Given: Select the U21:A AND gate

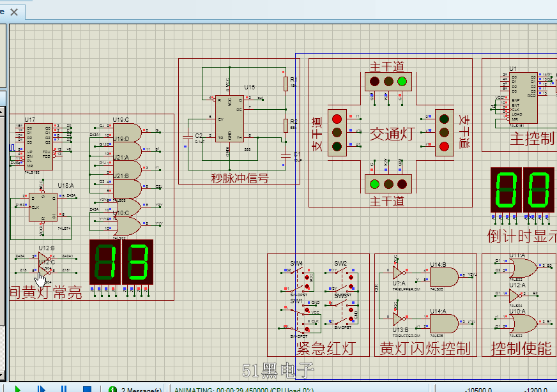Looking at the screenshot, I should point(127,170).
